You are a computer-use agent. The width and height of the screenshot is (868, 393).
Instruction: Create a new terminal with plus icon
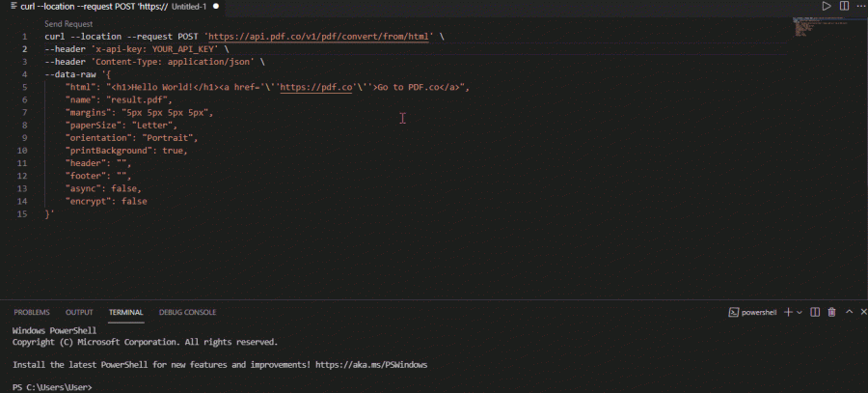point(788,312)
